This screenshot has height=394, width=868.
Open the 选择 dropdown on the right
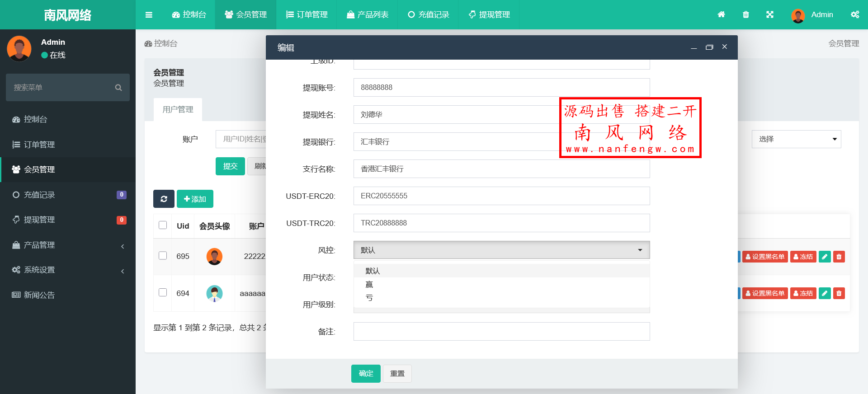point(796,139)
